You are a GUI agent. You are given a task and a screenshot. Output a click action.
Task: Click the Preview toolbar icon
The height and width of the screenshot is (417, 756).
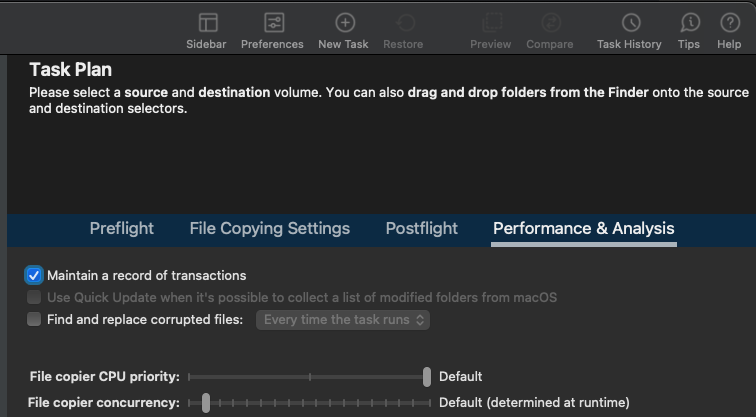click(490, 23)
